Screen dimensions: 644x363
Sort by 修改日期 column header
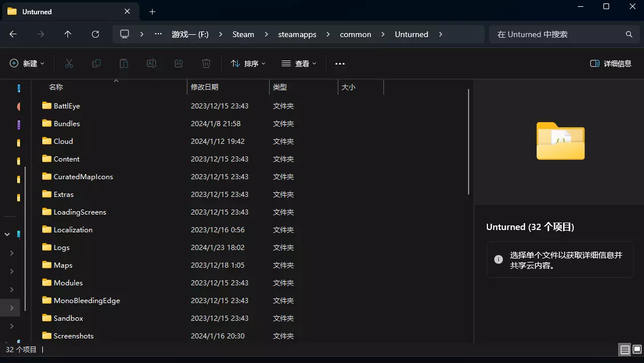(x=205, y=87)
